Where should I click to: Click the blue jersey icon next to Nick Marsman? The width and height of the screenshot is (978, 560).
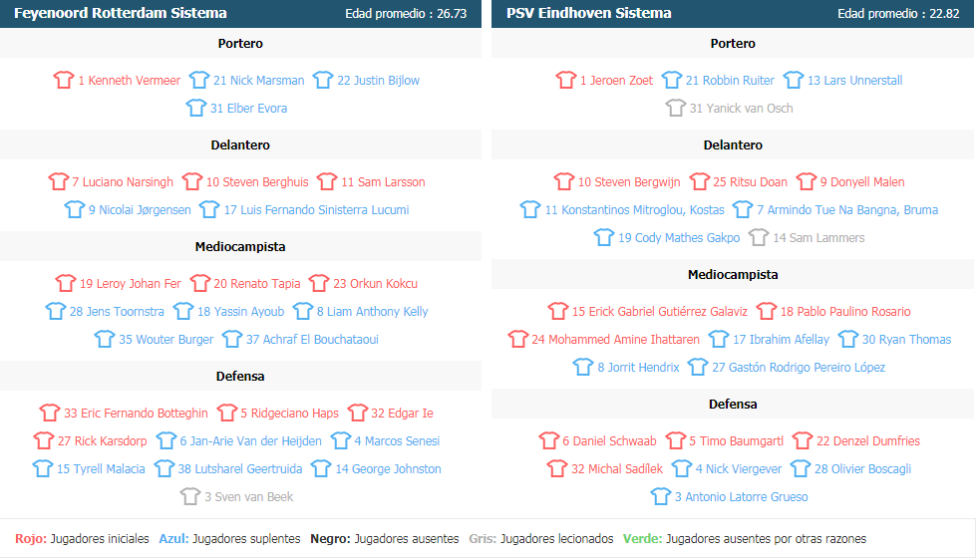pos(198,80)
